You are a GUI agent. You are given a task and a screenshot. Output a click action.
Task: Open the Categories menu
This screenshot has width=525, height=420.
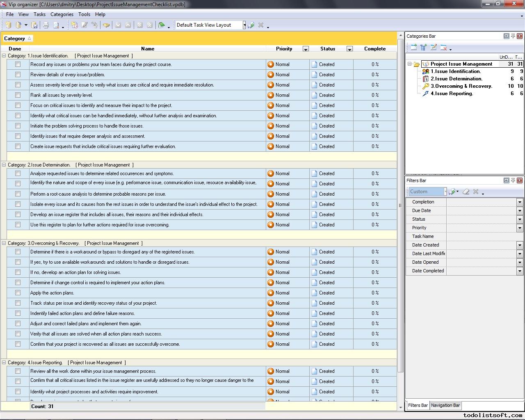[x=62, y=14]
